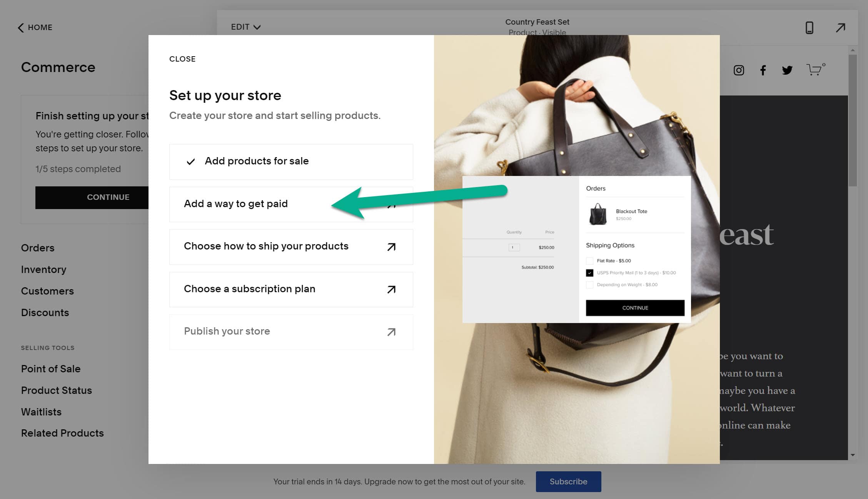
Task: Enable the 'Flat Rate - $5.00' shipping option
Action: (x=589, y=261)
